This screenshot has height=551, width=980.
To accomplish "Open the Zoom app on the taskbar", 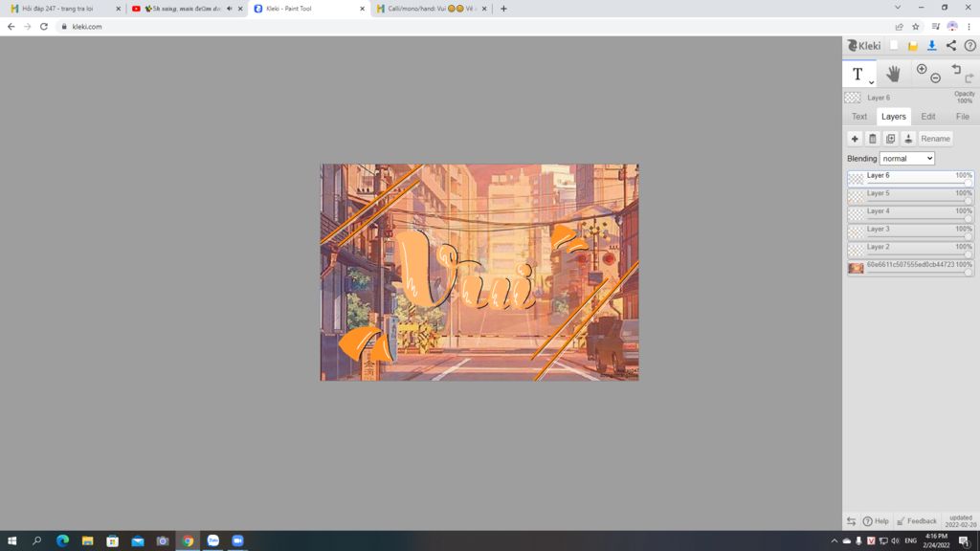I will (238, 541).
